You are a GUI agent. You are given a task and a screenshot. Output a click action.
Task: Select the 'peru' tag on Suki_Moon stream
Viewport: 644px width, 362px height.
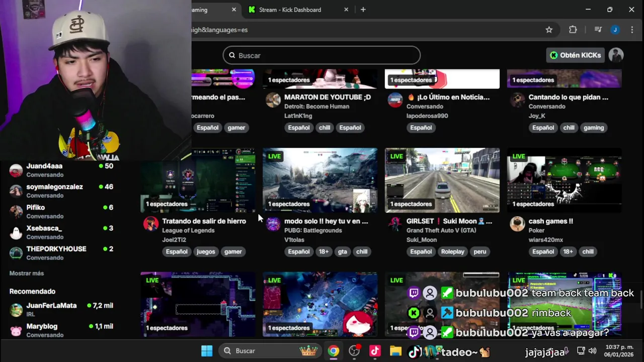point(480,252)
